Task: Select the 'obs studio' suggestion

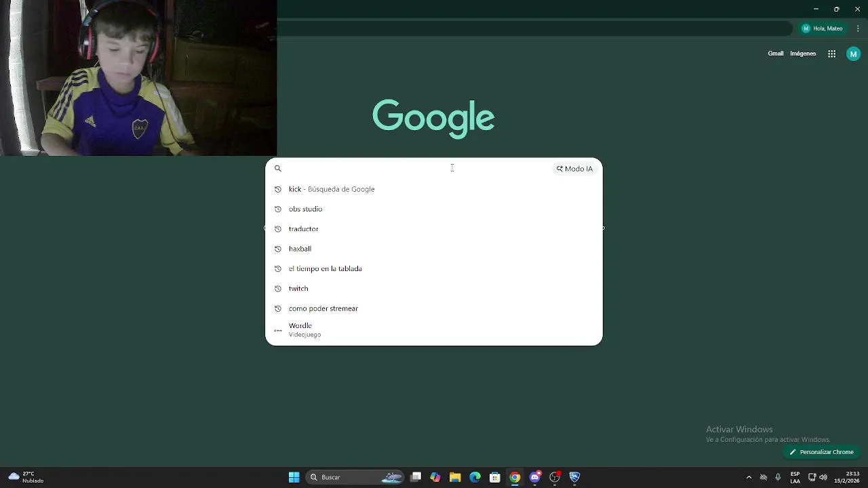Action: (434, 209)
